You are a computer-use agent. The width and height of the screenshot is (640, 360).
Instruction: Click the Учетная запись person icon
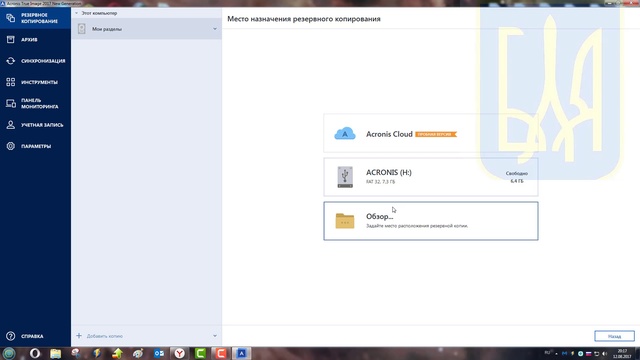pos(11,125)
